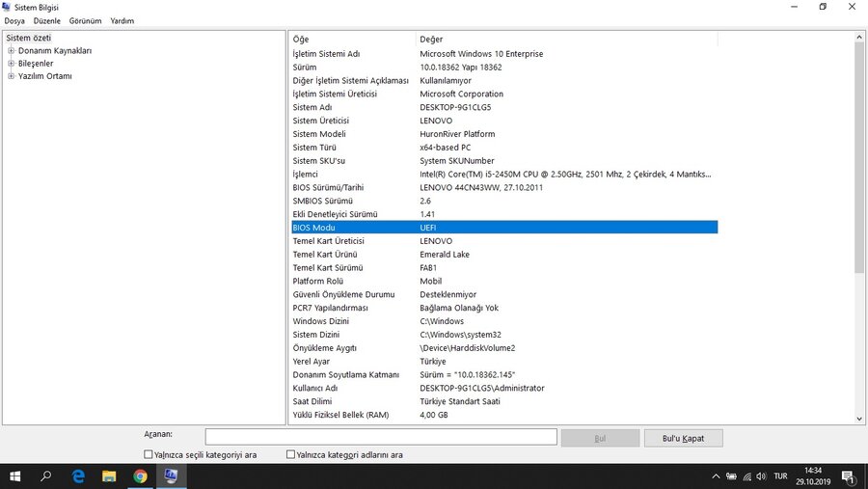Select the Güvenli Önyükleme Durumu row
Screen dimensions: 868x489
coord(504,294)
